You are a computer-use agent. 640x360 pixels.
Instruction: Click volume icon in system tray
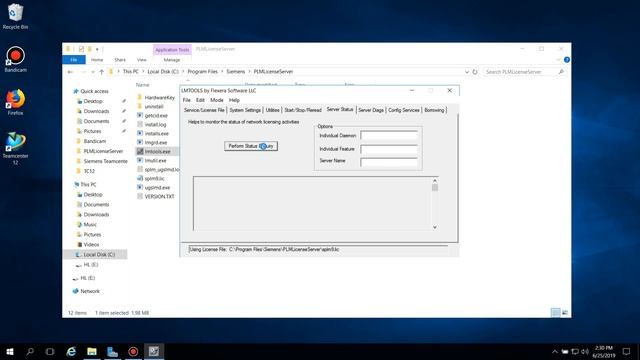(585, 351)
